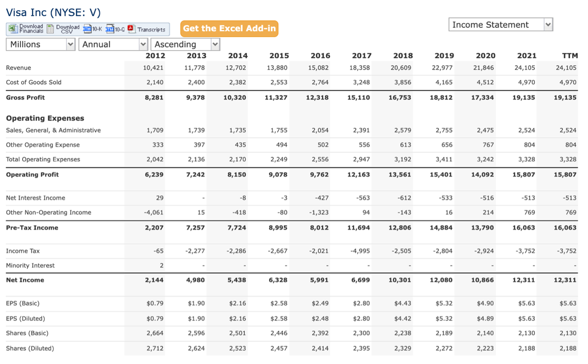Select the 2012 column header
Viewport: 588px width, 364px height.
[155, 55]
